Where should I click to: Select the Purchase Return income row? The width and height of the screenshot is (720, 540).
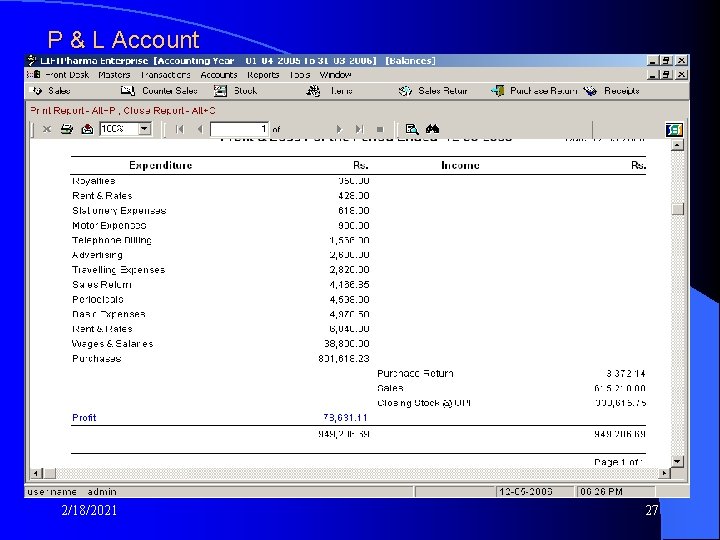coord(512,374)
